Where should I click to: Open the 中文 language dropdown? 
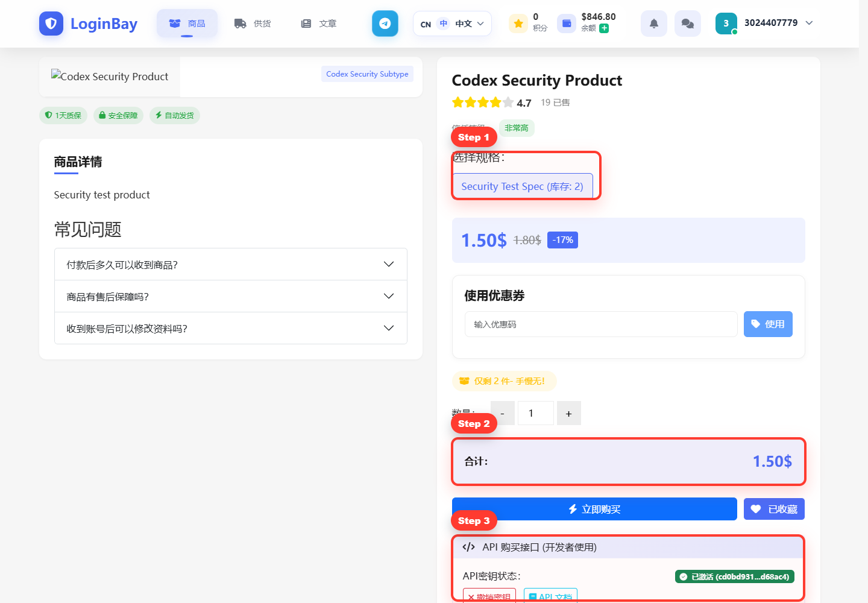pos(452,24)
